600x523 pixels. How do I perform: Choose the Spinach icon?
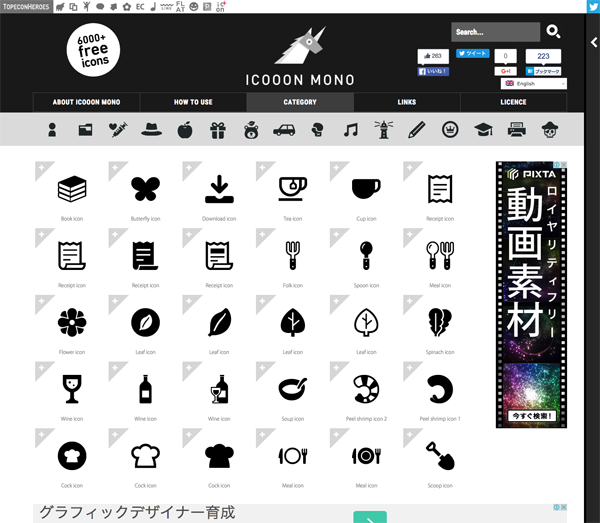tap(440, 321)
